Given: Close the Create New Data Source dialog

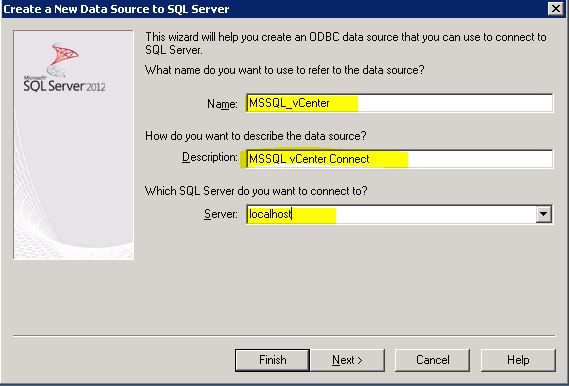Looking at the screenshot, I should 556,9.
